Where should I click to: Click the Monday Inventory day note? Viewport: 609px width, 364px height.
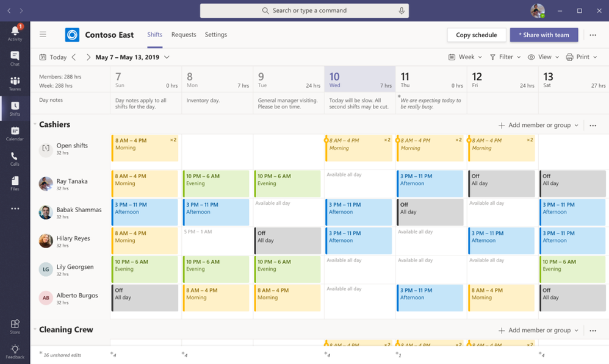(x=203, y=101)
